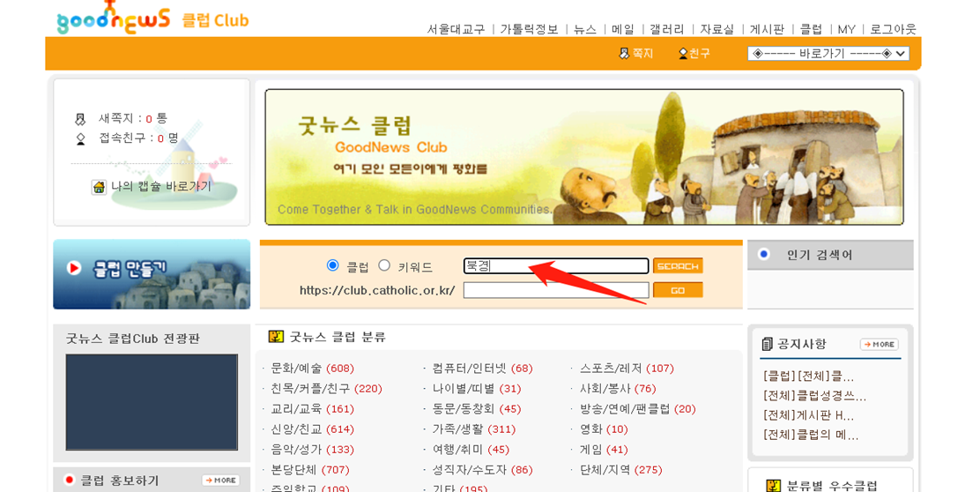This screenshot has width=980, height=492.
Task: Select the 키워드 radio button
Action: [x=384, y=265]
